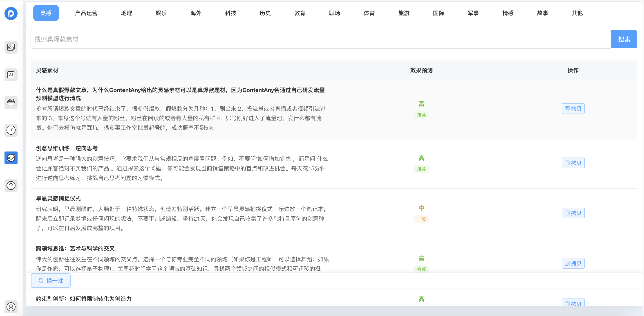Screen dimensions: 644x316
Task: Switch to the 体育 tab
Action: point(369,13)
